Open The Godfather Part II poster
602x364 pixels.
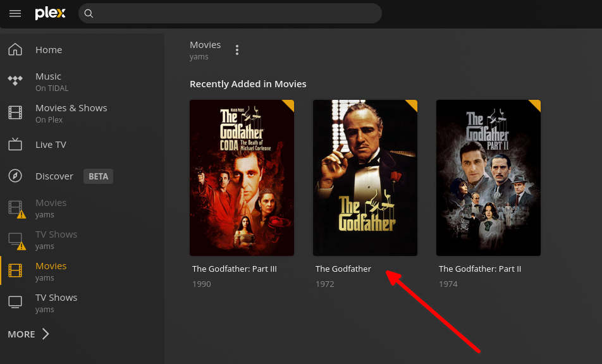click(x=488, y=178)
